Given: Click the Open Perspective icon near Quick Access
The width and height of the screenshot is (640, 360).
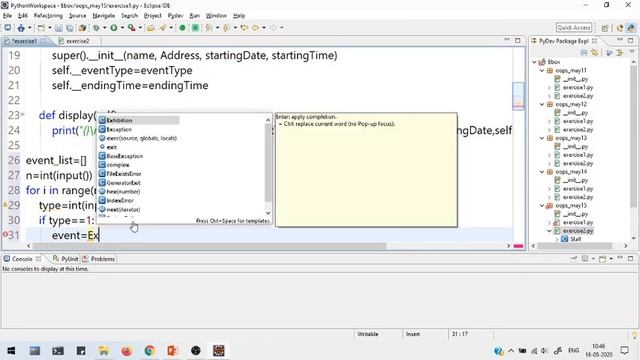Looking at the screenshot, I should coord(605,28).
